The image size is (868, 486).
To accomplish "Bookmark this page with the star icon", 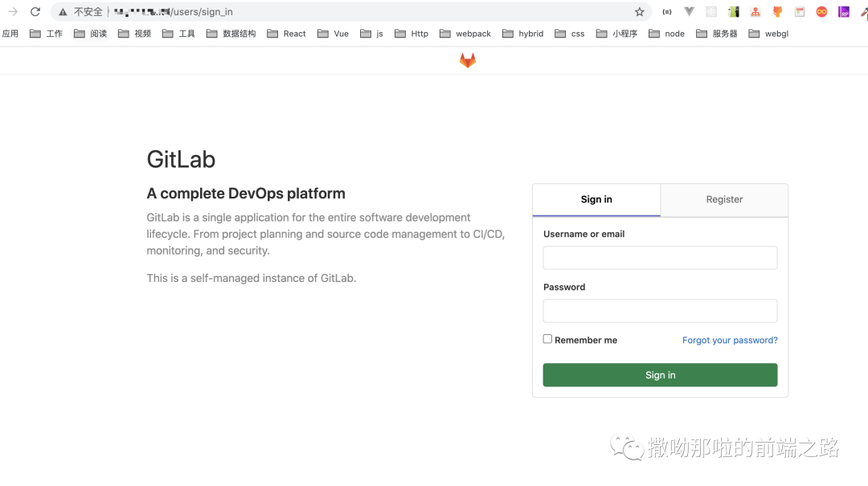I will (640, 12).
